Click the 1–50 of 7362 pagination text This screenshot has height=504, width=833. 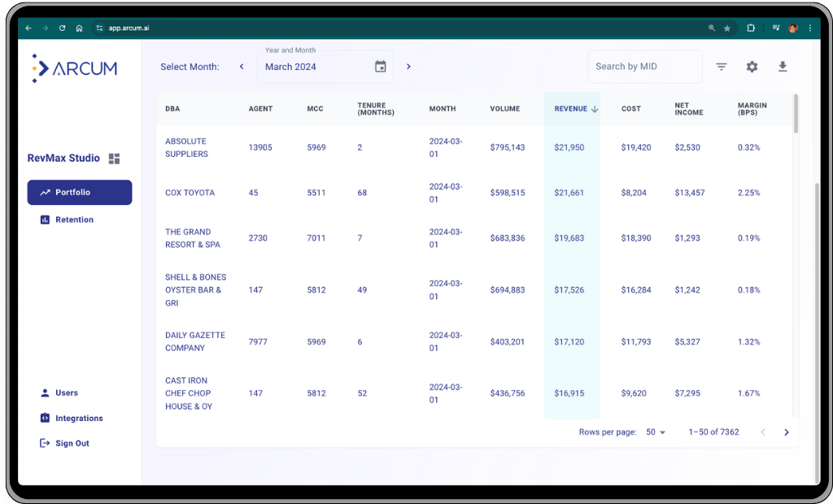pos(713,432)
